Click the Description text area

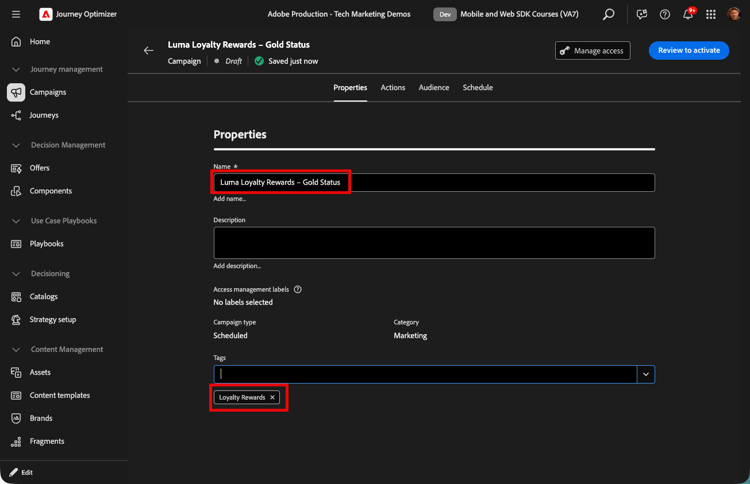click(x=434, y=243)
